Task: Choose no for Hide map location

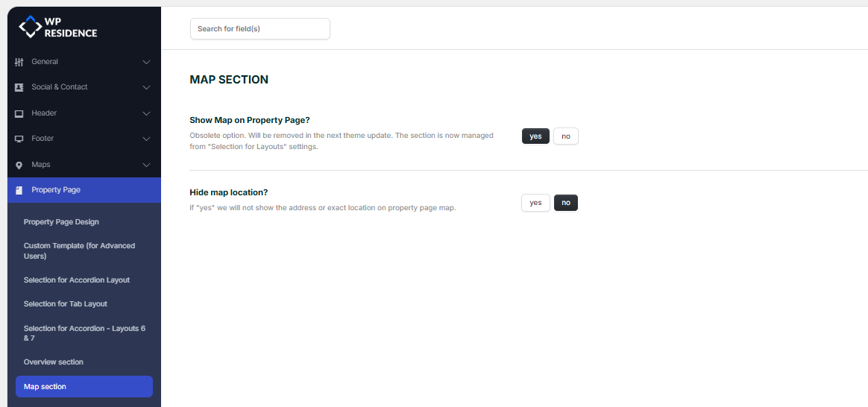Action: click(566, 203)
